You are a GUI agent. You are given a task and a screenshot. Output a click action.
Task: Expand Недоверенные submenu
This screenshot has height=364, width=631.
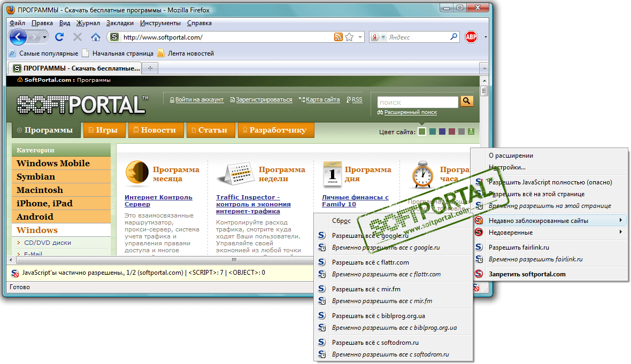click(x=549, y=233)
